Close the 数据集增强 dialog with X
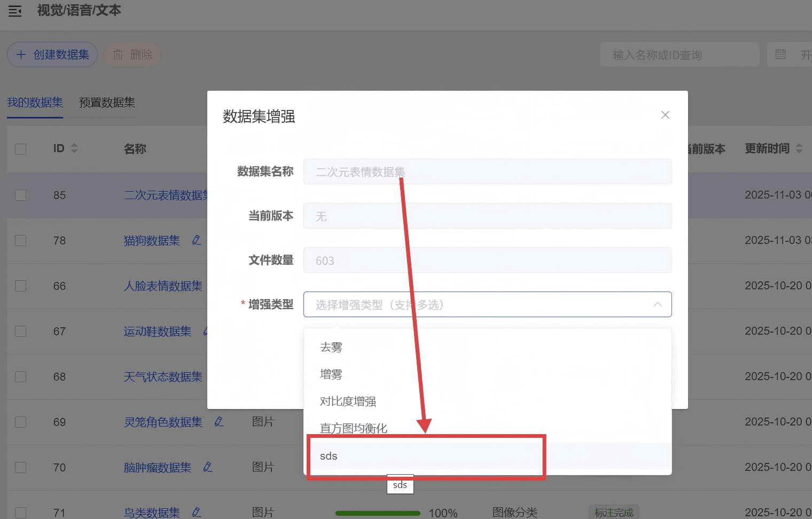The image size is (812, 519). [x=665, y=115]
